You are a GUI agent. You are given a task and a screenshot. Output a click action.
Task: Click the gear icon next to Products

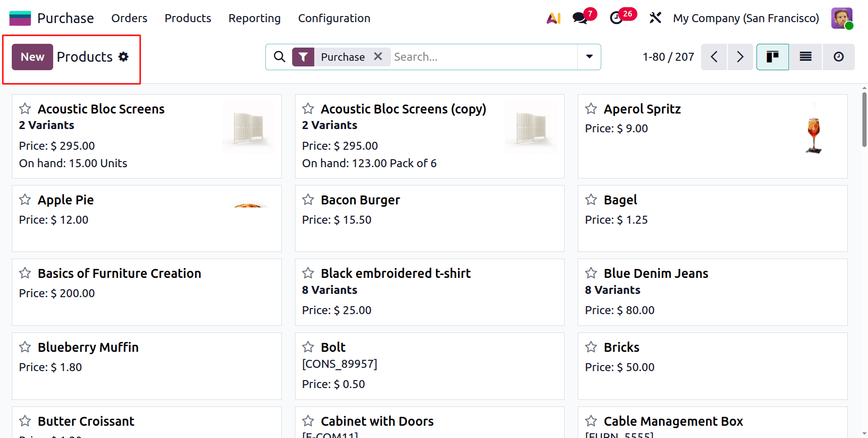tap(123, 57)
